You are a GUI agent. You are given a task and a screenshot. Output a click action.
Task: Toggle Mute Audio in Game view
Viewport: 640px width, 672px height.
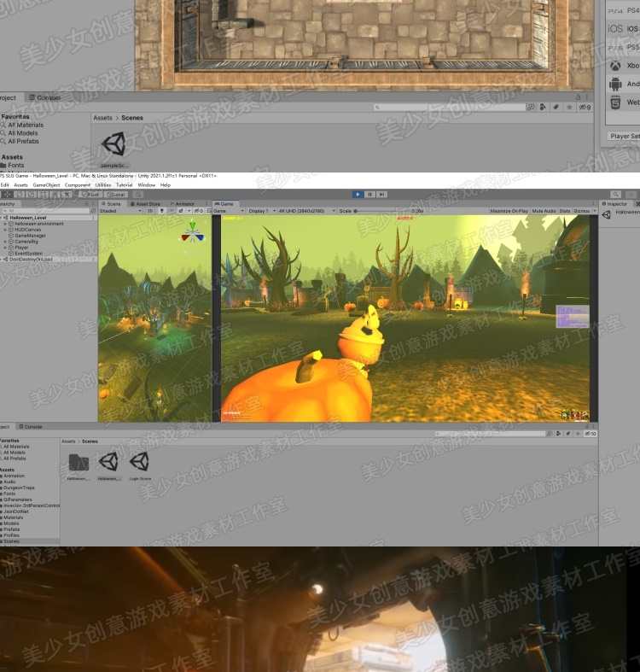(544, 211)
